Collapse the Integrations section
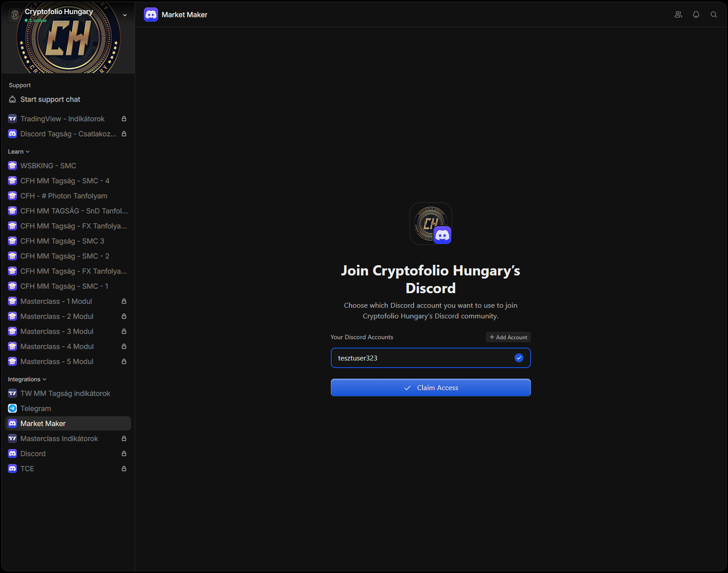728x573 pixels. tap(27, 379)
